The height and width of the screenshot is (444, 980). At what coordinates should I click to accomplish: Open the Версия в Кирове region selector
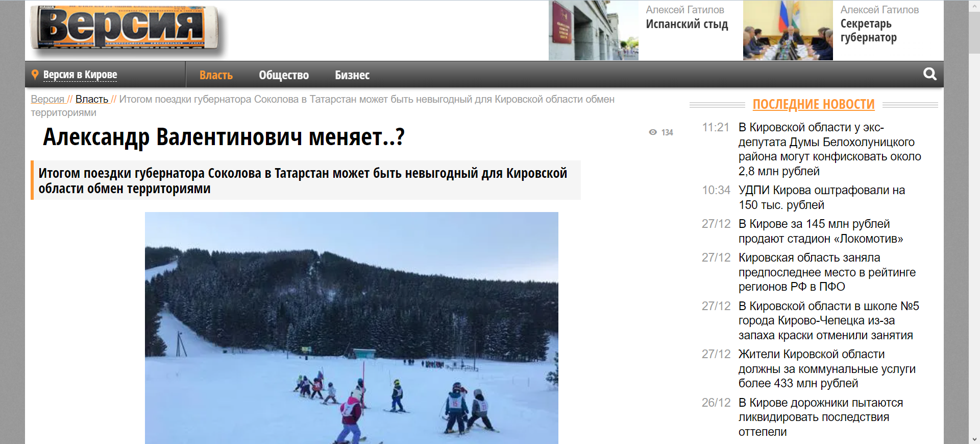80,75
